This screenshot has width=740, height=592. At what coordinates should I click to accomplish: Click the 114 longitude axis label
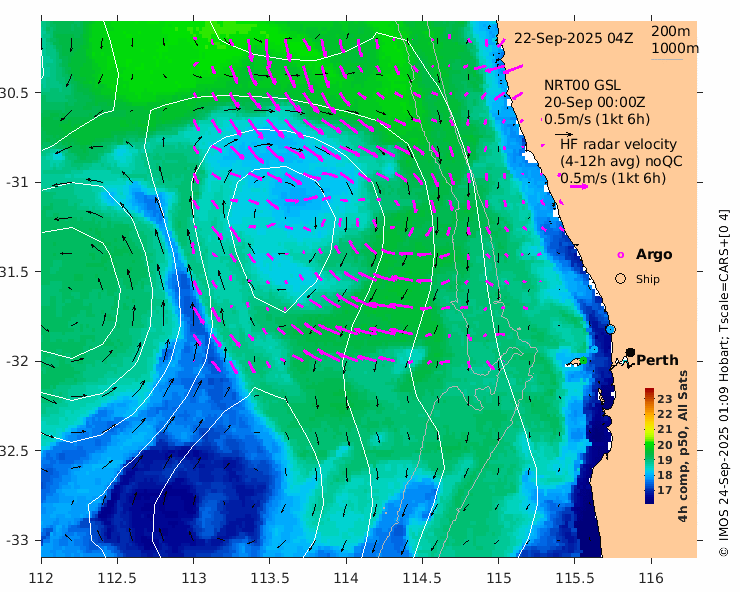346,578
